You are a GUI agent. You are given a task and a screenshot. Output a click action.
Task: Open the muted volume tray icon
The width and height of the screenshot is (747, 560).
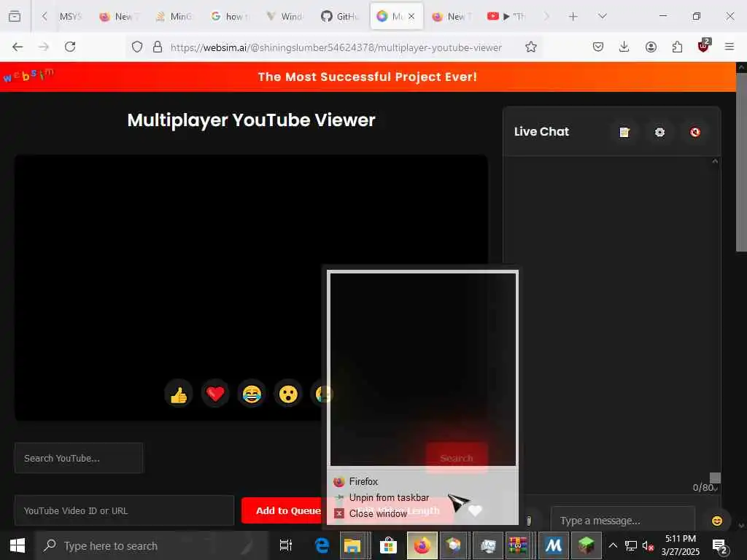click(x=648, y=545)
